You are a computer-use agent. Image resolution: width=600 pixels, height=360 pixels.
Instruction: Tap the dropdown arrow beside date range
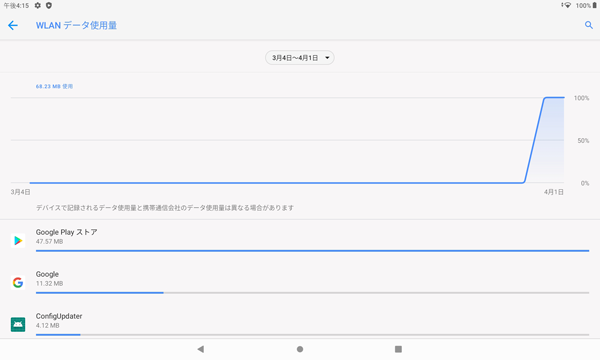[x=327, y=58]
